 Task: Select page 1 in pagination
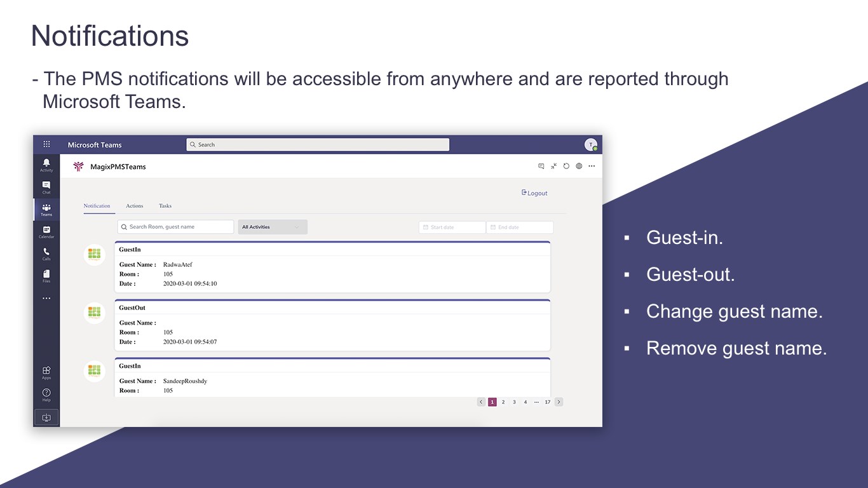pos(492,402)
